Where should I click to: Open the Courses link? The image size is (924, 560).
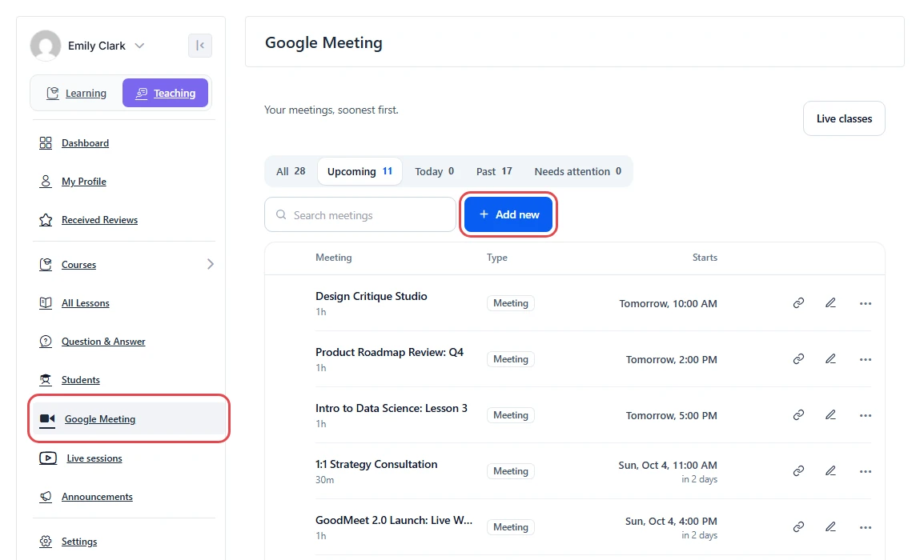click(x=79, y=264)
